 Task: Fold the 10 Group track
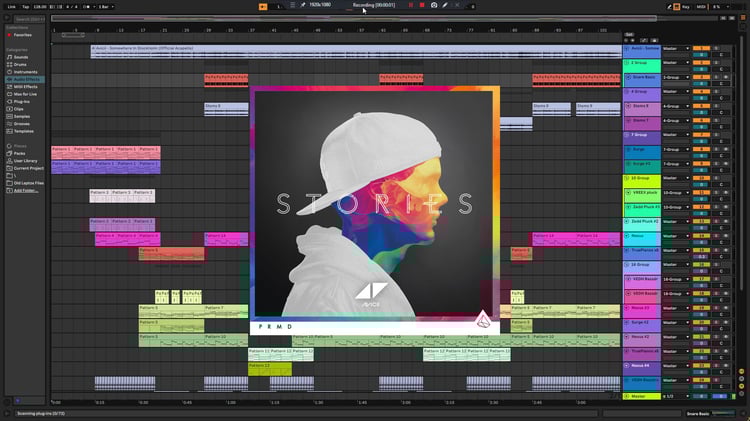pos(627,178)
